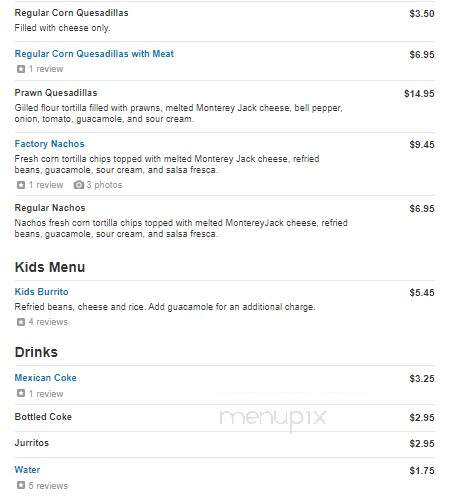The image size is (452, 500).
Task: Open the Factory Nachos link
Action: click(49, 144)
